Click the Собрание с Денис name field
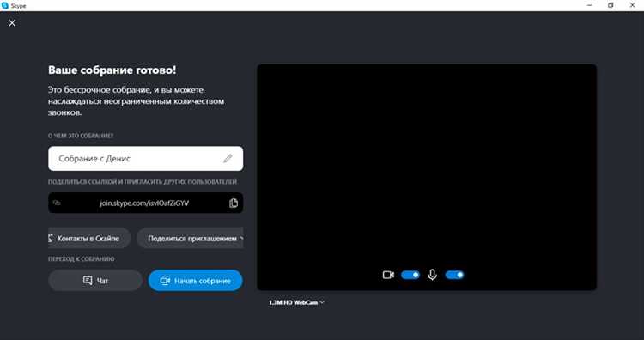 pyautogui.click(x=145, y=159)
